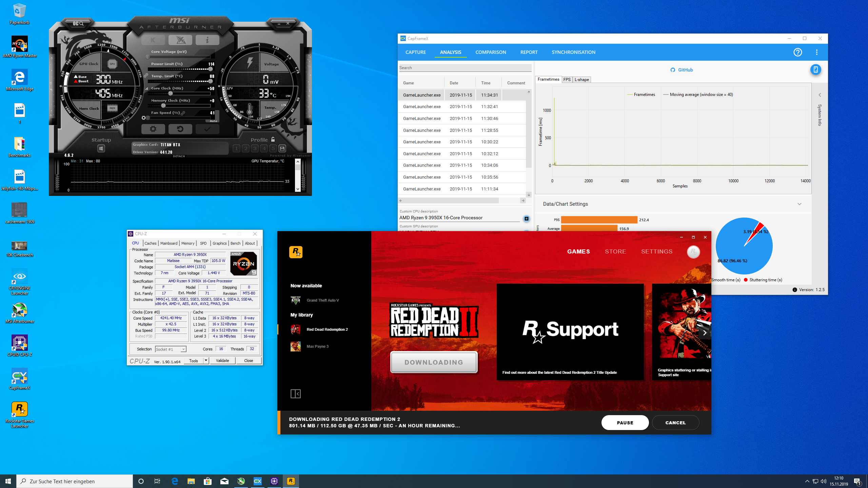Pause the Red Dead Redemption 2 download

coord(625,423)
